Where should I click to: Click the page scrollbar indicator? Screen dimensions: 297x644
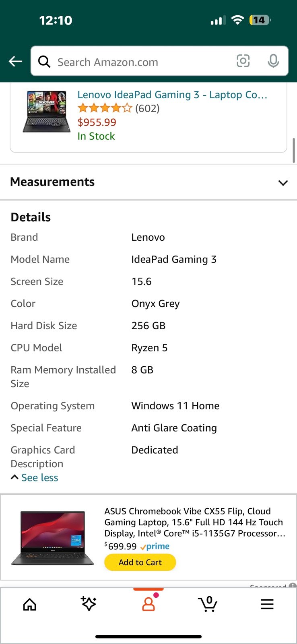[294, 151]
